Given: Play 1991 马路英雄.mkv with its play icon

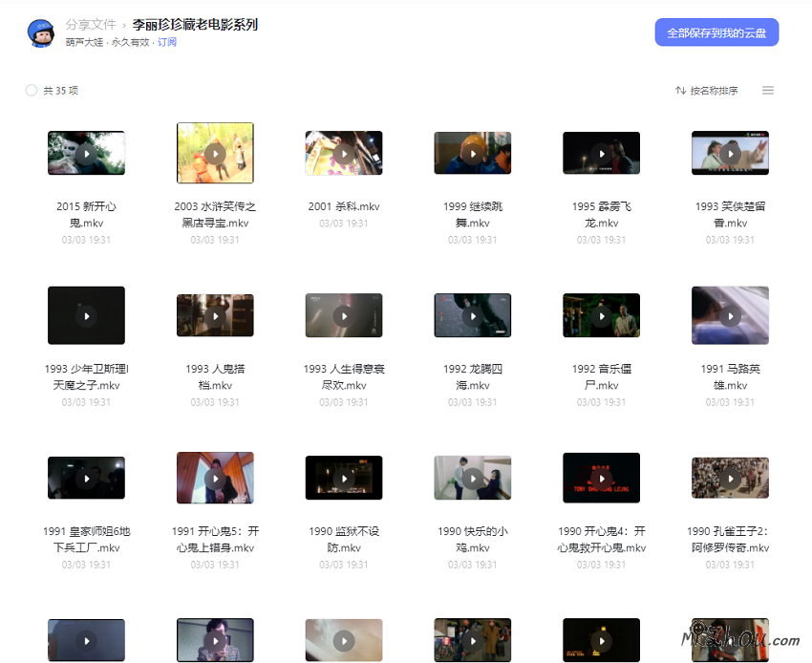Looking at the screenshot, I should click(730, 315).
